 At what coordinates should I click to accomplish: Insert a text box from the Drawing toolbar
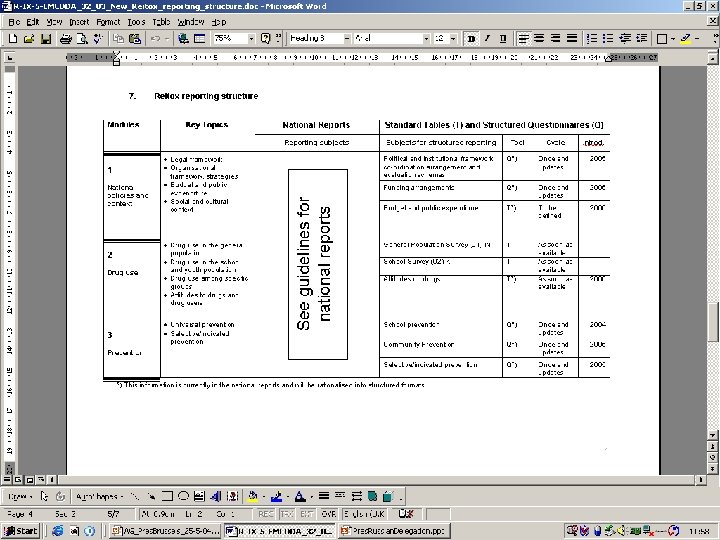tap(199, 496)
